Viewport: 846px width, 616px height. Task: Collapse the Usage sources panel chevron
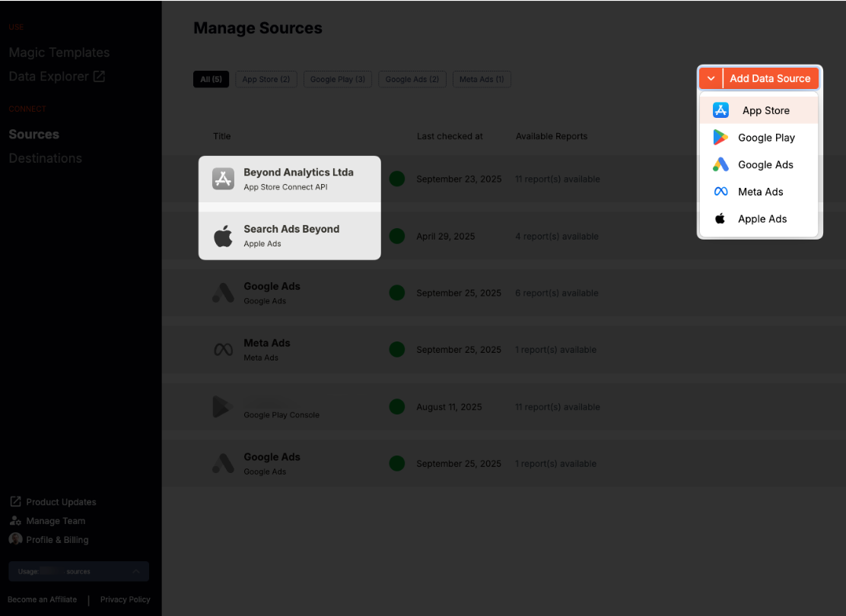[x=137, y=571]
